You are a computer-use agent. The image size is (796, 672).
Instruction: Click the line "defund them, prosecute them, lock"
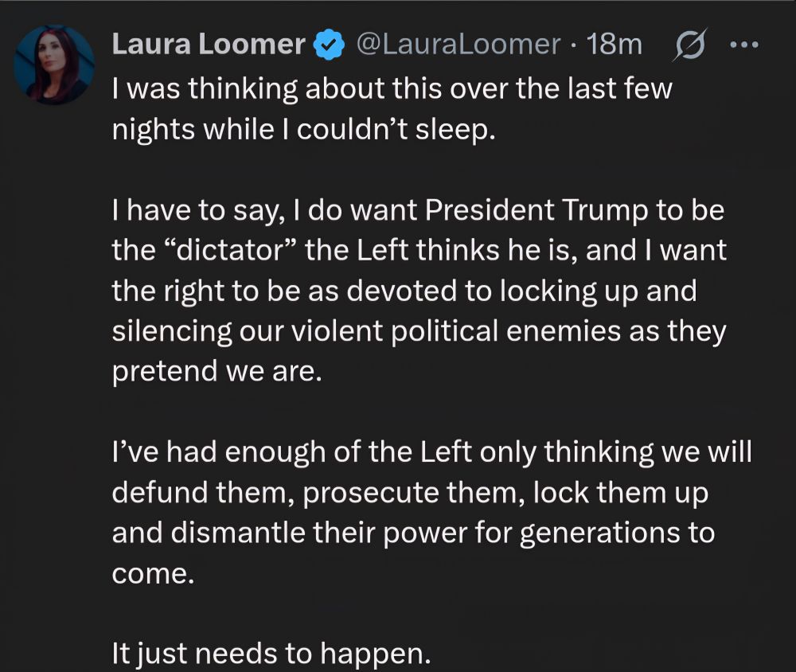point(410,493)
